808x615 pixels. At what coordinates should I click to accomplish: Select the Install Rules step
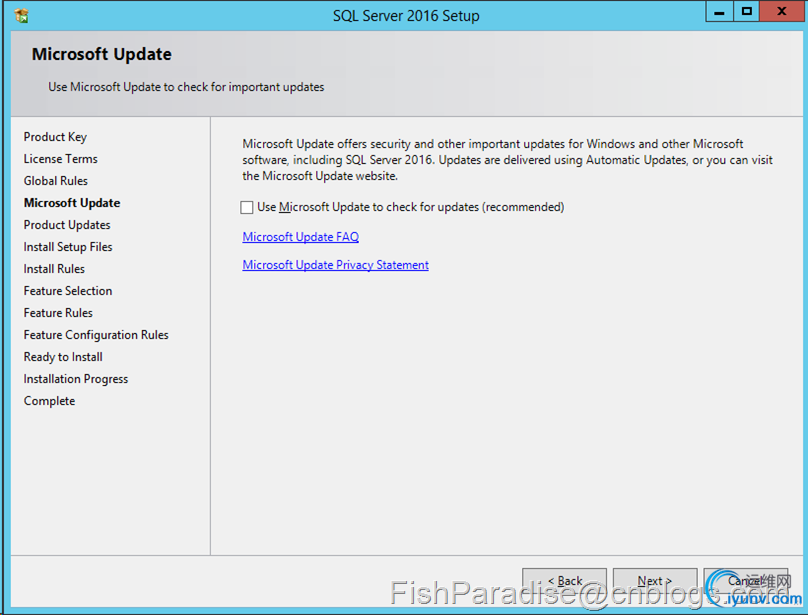(x=54, y=269)
